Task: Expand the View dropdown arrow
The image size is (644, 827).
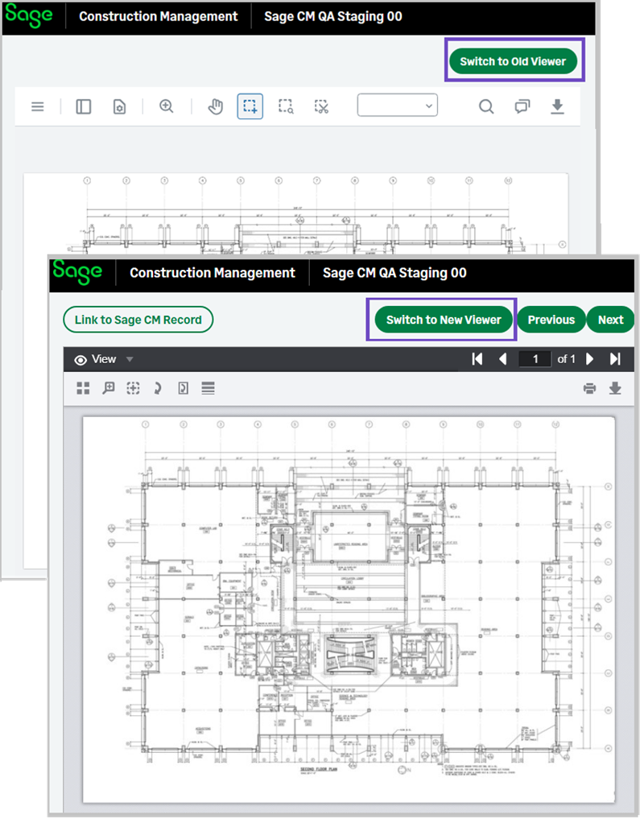Action: (130, 360)
